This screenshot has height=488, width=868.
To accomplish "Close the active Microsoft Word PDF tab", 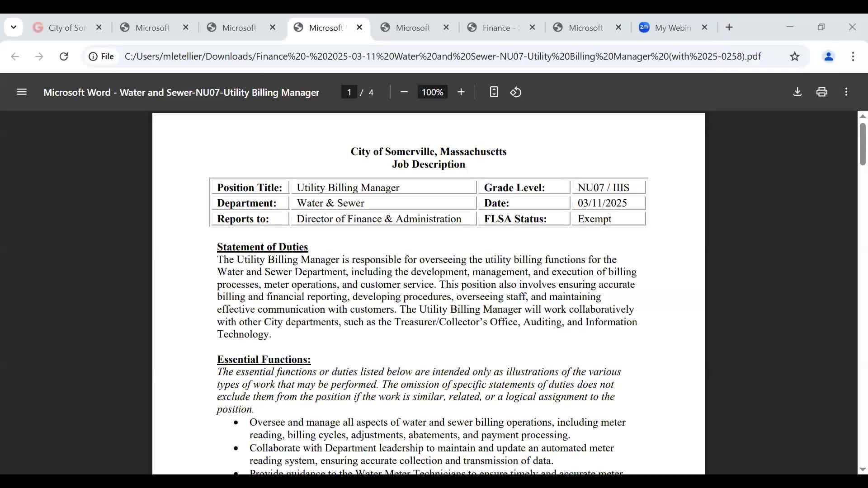I will [359, 28].
